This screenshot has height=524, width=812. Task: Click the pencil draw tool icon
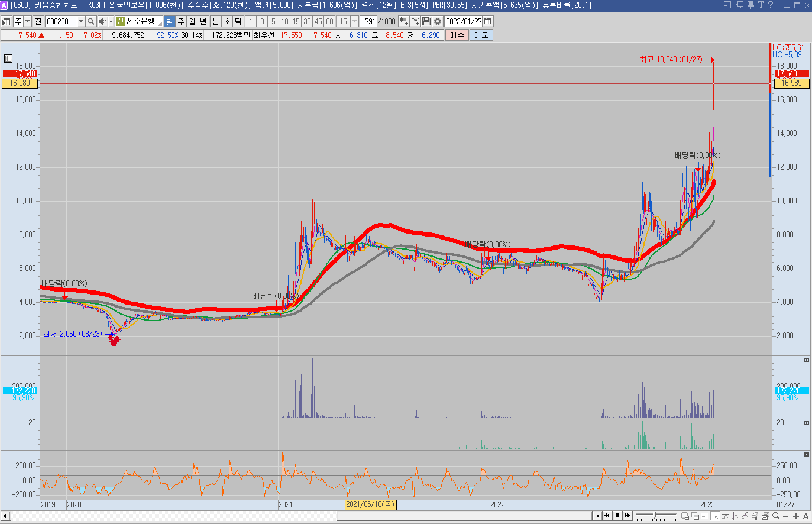[745, 516]
